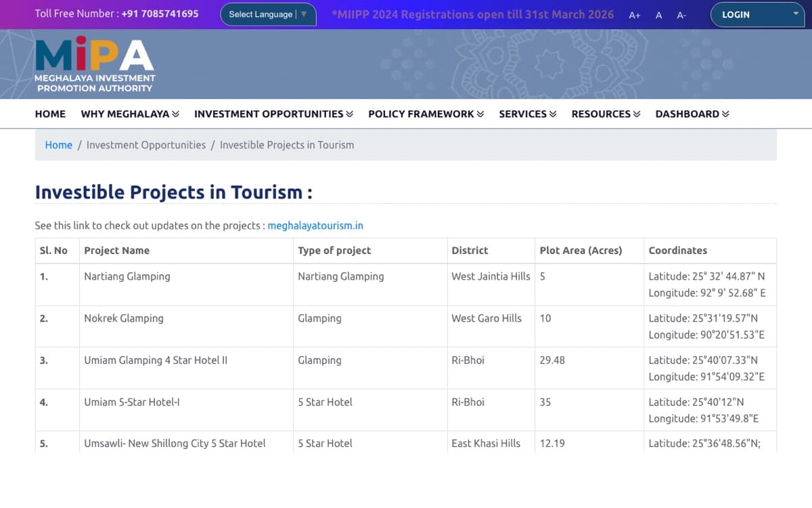Open the Select Language dropdown

[268, 14]
